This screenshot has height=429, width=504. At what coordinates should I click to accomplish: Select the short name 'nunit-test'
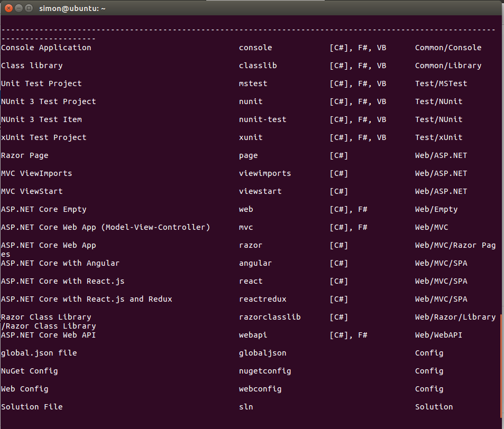(263, 120)
